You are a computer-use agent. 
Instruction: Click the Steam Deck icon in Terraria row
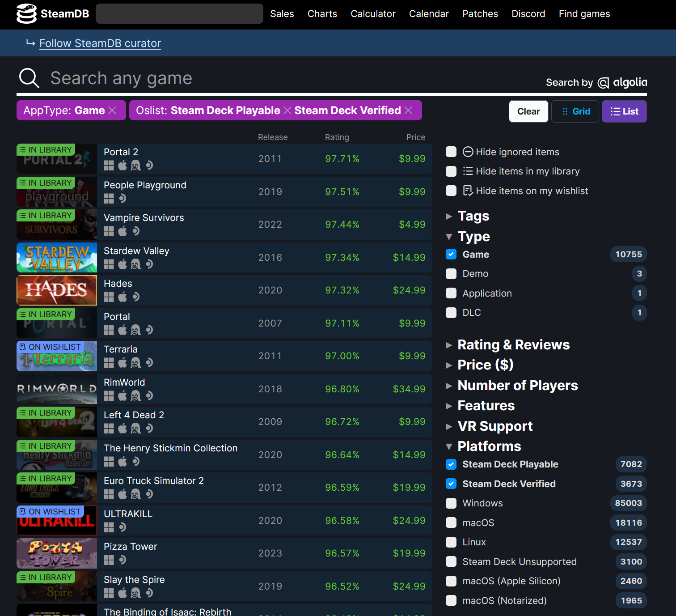click(149, 363)
